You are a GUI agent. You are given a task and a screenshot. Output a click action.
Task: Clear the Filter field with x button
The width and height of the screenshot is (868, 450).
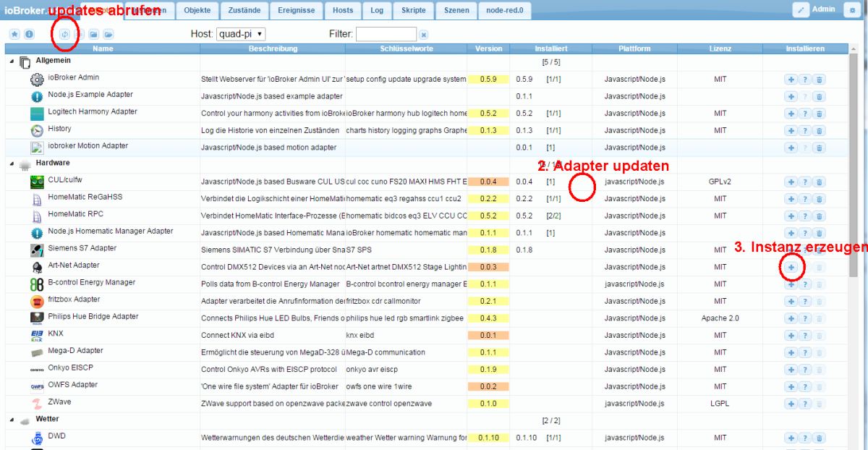pyautogui.click(x=424, y=35)
